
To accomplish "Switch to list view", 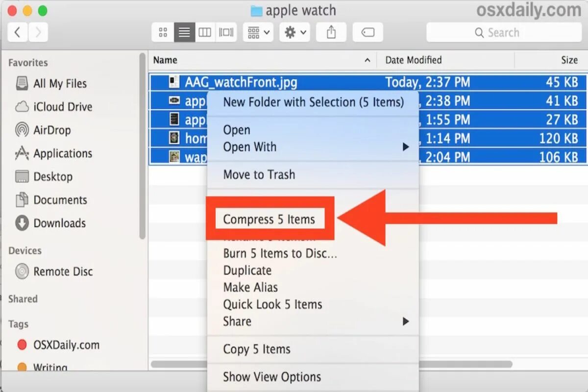I will (184, 32).
